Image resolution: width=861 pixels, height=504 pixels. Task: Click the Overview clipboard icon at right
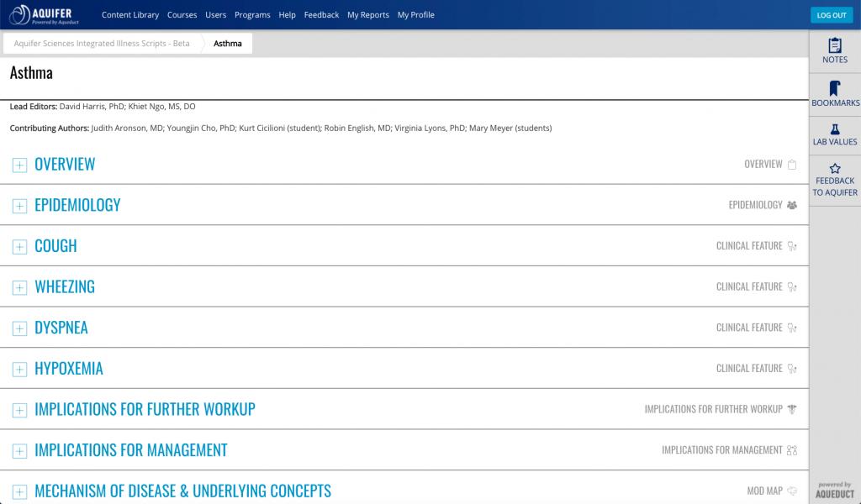792,165
